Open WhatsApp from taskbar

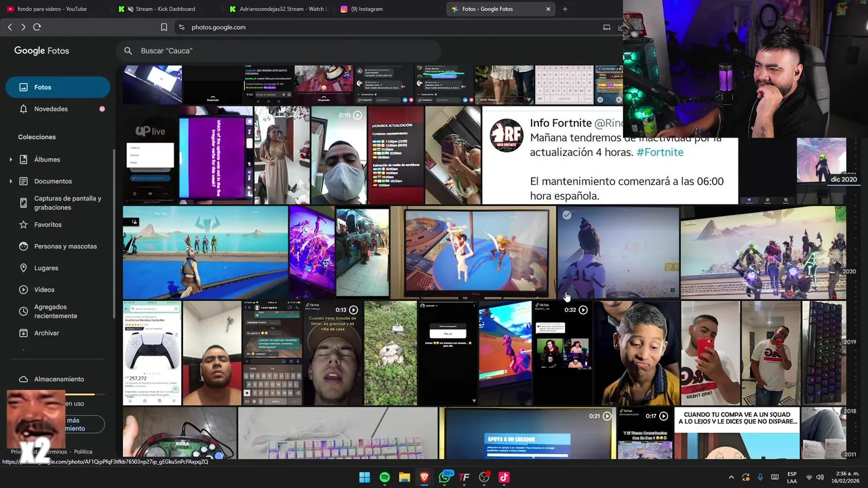coord(445,477)
